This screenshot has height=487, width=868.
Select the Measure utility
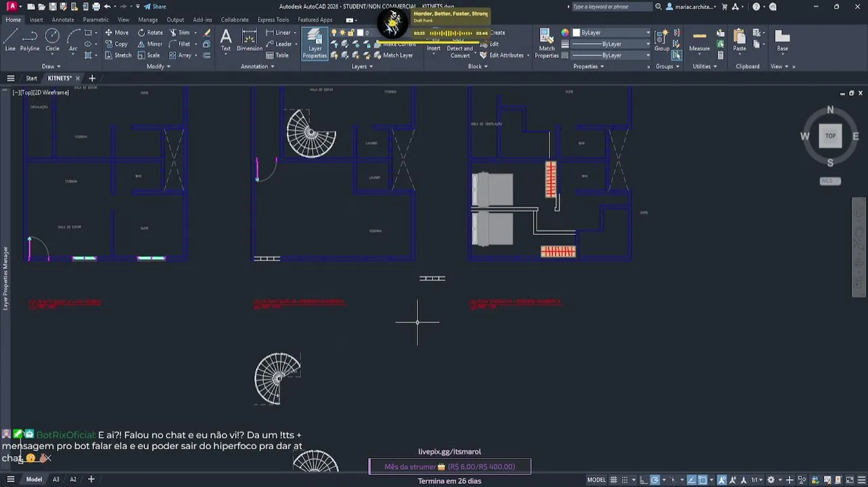click(700, 41)
